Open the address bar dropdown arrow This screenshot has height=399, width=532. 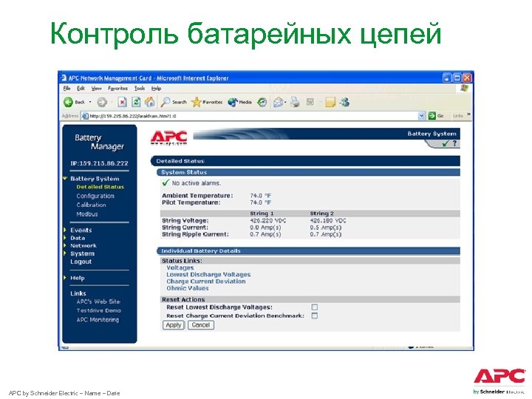(x=421, y=116)
